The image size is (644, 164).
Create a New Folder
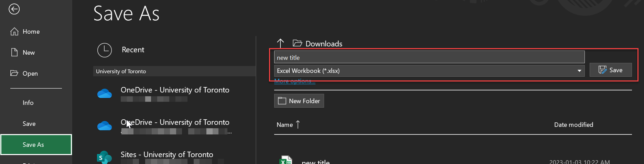[299, 101]
